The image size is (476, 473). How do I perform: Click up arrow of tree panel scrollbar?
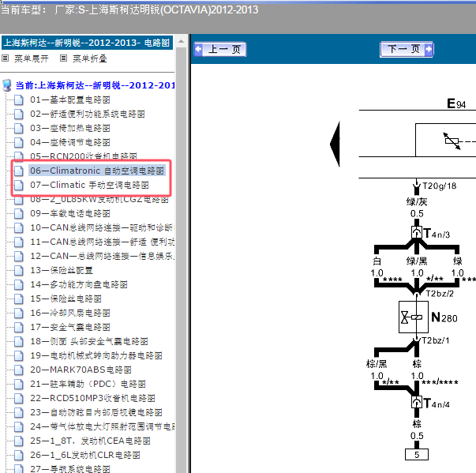coord(181,41)
